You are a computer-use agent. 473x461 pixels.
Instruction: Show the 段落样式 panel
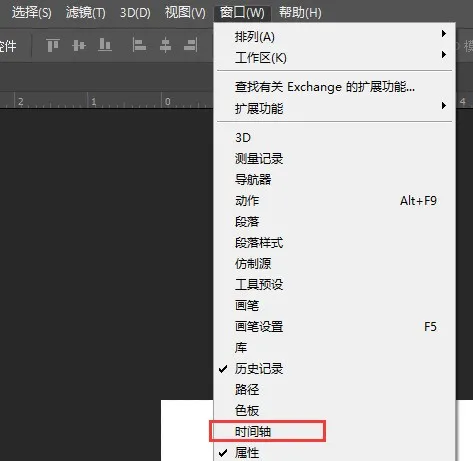pos(334,243)
